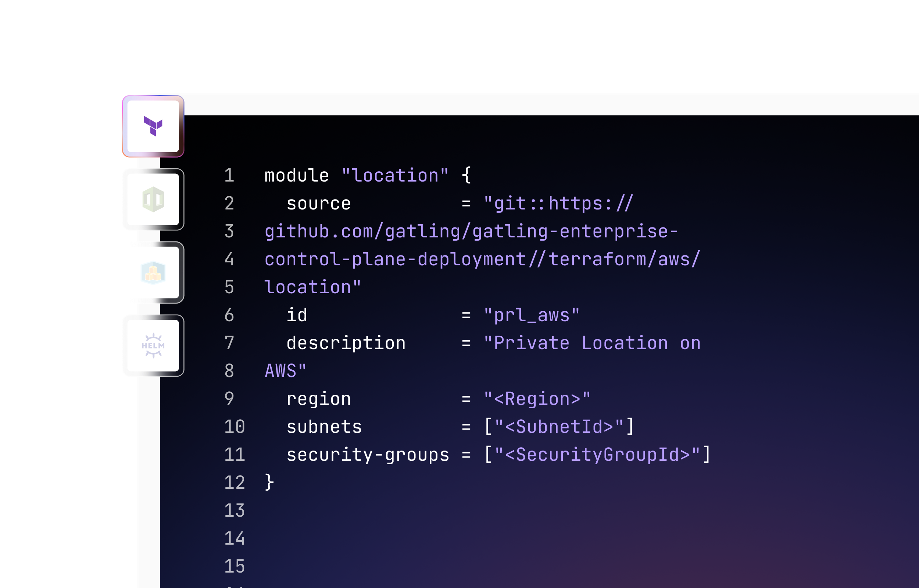This screenshot has height=588, width=919.
Task: Select the green CloudFormation hexagon icon
Action: pos(153,199)
